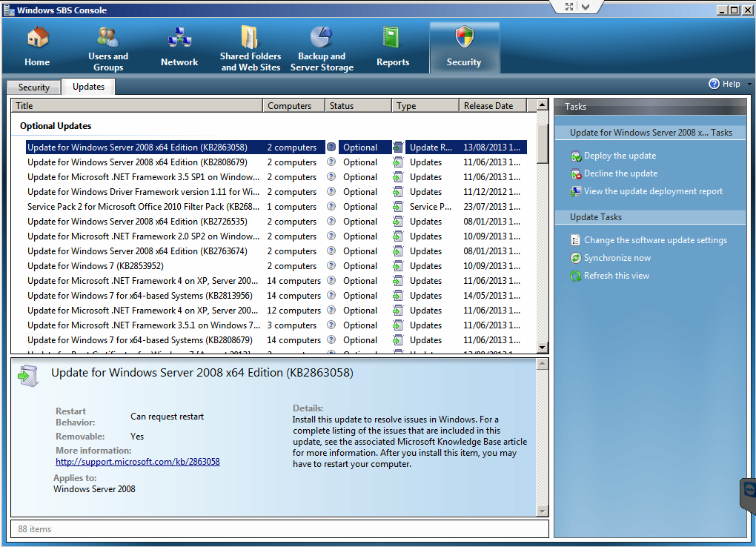
Task: Click the status icon for Windows 7 (KB2853952)
Action: (x=331, y=266)
